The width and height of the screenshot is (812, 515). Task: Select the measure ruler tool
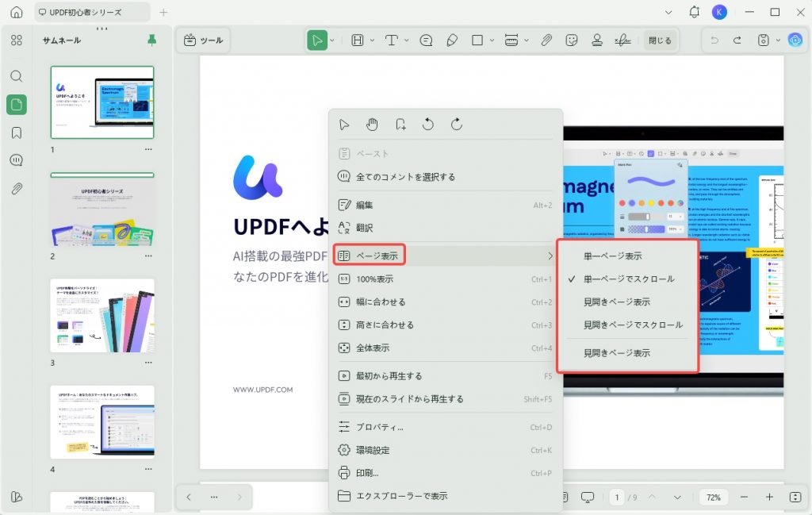click(x=511, y=40)
